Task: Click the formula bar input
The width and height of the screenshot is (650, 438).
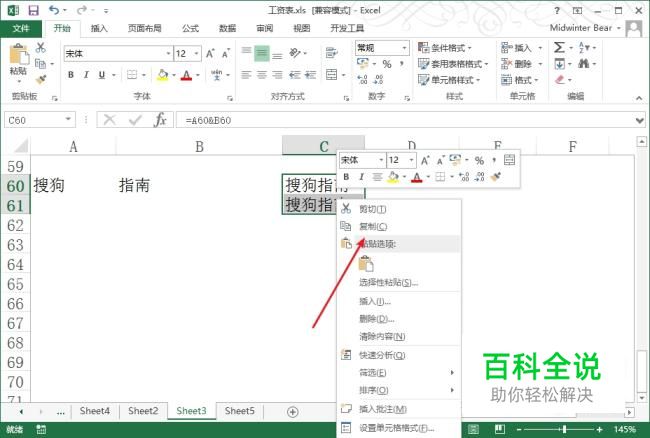Action: click(405, 120)
